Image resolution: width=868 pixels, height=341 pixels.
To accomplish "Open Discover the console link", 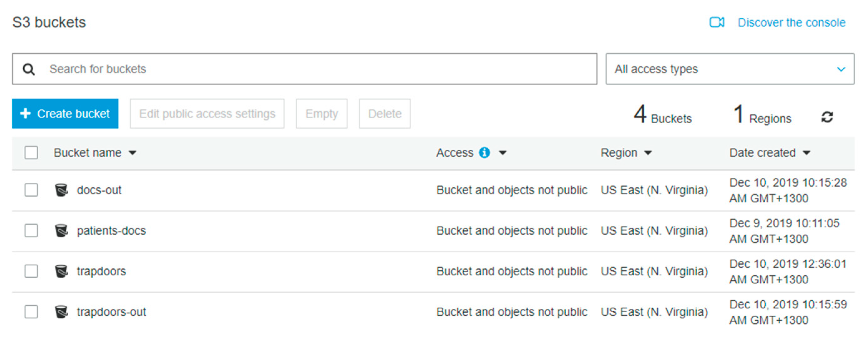I will click(x=791, y=22).
